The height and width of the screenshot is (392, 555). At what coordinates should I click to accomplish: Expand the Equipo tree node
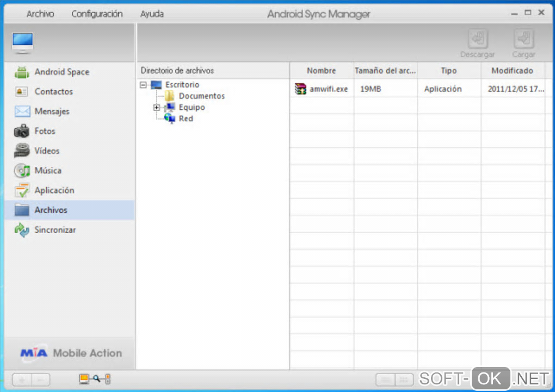click(x=157, y=108)
